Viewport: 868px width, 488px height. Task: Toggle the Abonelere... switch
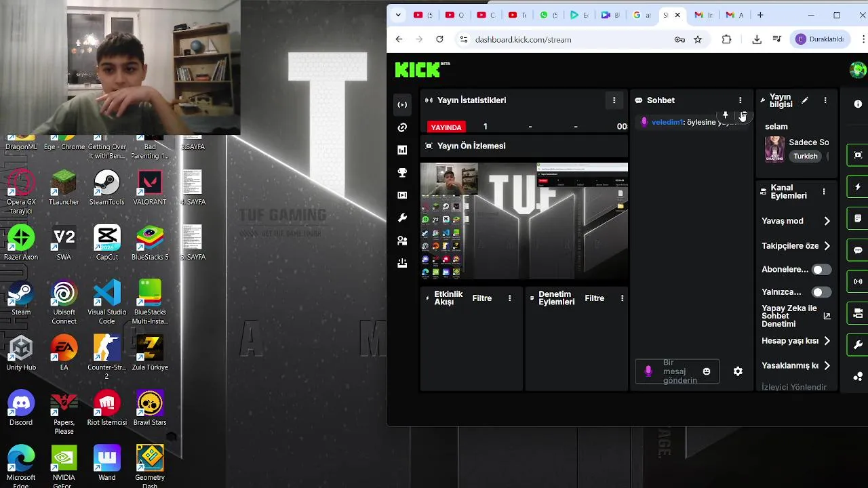click(x=821, y=270)
